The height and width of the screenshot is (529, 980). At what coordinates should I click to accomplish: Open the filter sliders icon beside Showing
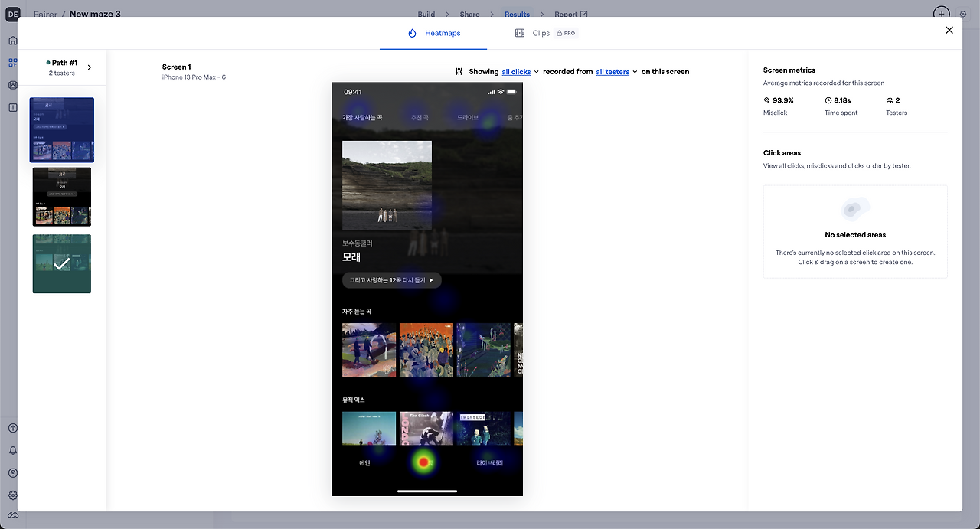coord(459,71)
